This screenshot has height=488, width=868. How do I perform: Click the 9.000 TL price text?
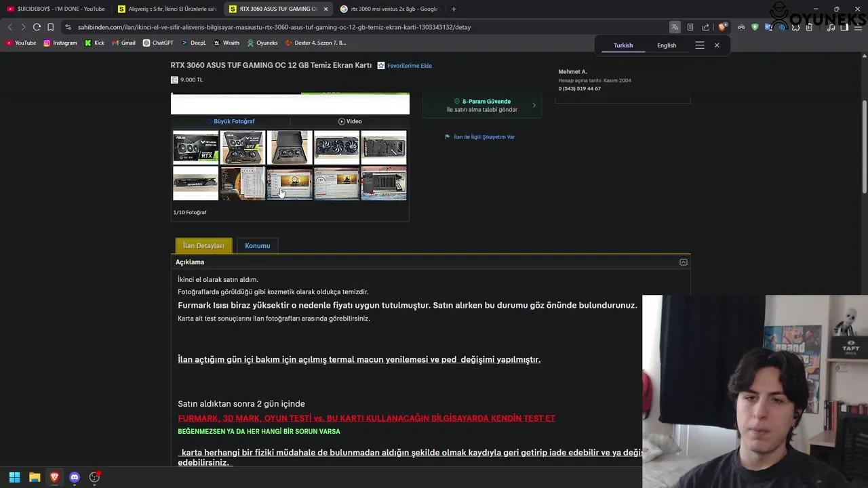click(191, 80)
